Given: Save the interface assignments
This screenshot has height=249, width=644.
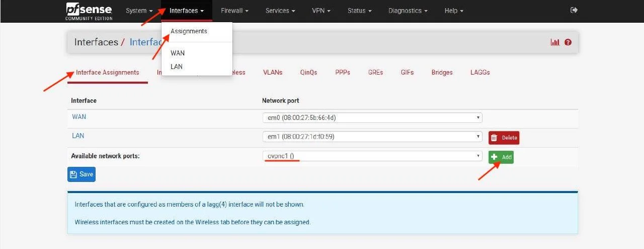Looking at the screenshot, I should point(82,174).
